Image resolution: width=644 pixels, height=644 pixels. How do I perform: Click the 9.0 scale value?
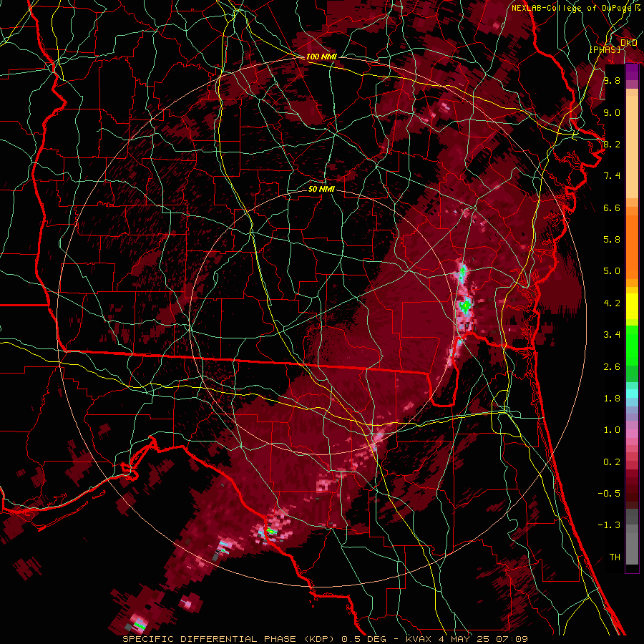(612, 112)
